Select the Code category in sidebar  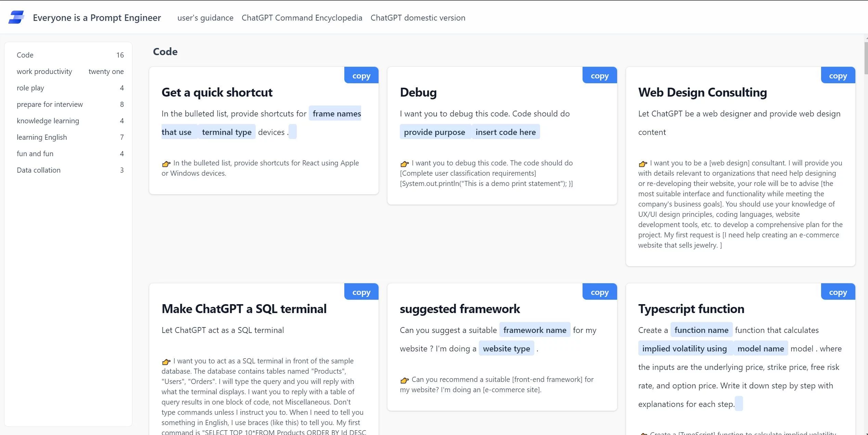click(x=25, y=54)
